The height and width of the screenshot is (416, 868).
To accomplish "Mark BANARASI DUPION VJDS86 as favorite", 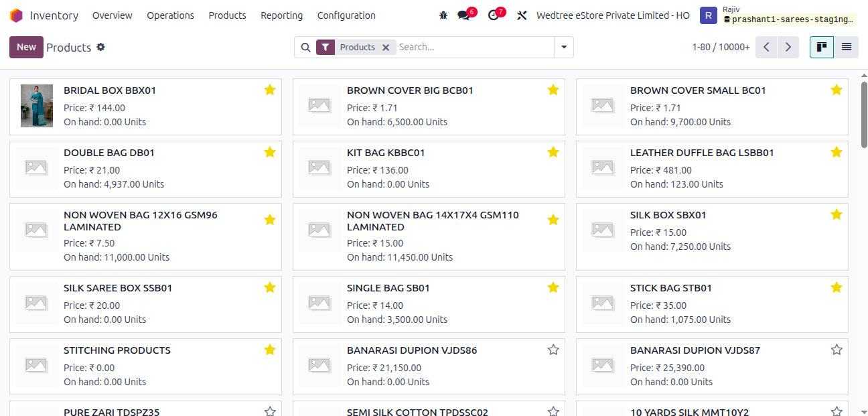I will pyautogui.click(x=553, y=350).
